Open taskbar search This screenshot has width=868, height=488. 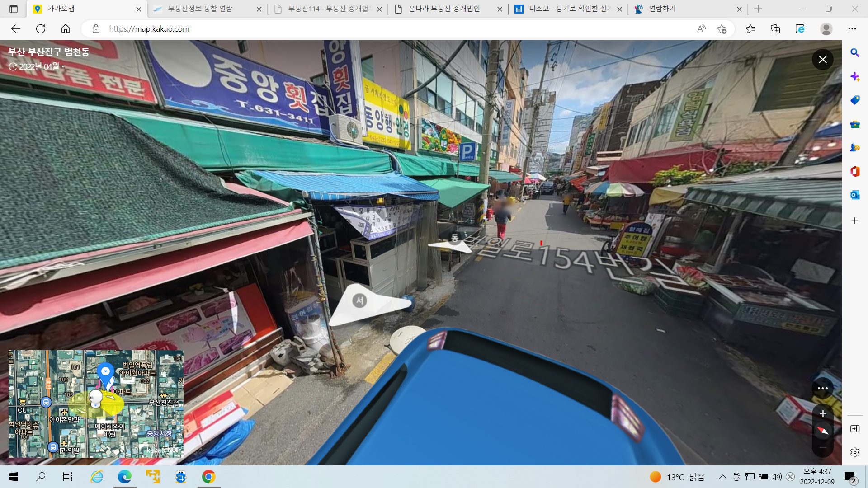pyautogui.click(x=41, y=477)
